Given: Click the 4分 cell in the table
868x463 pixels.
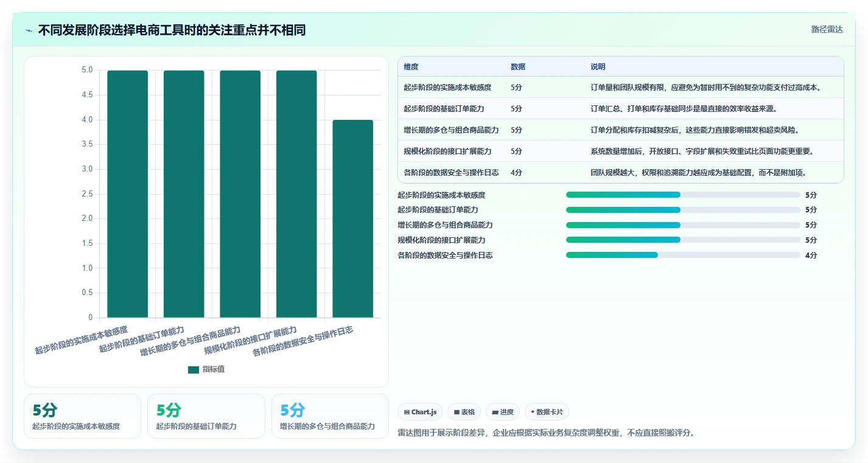Looking at the screenshot, I should pyautogui.click(x=516, y=173).
